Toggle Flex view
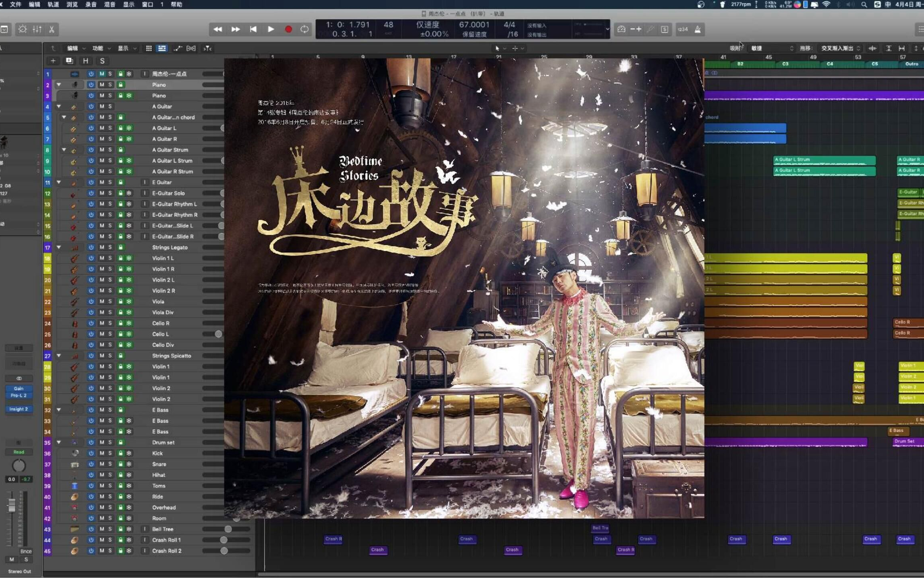Screen dimensions: 924x578 (191, 48)
